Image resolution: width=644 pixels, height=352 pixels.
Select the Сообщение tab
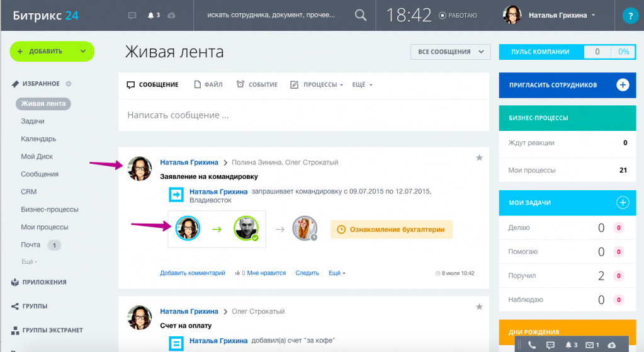click(153, 84)
